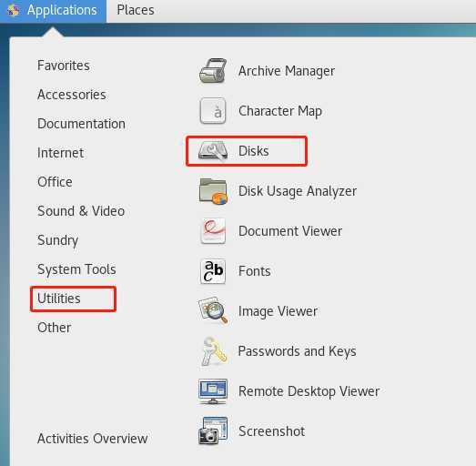Click the Remote Desktop Viewer monitor icon
Viewport: 476px width, 466px height.
click(x=213, y=391)
